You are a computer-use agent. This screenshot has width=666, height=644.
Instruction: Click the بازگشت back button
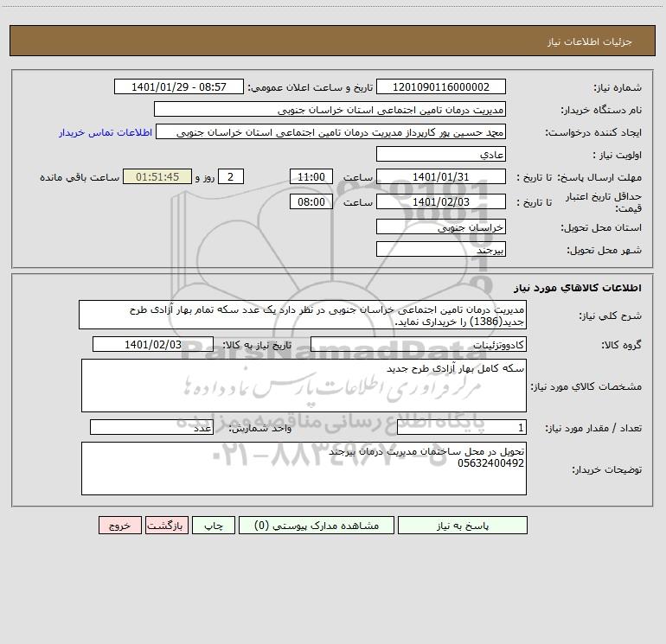[166, 525]
